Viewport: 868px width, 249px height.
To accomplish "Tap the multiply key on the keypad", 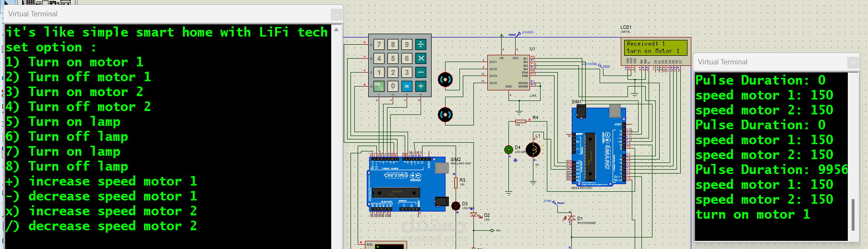I will click(x=421, y=59).
